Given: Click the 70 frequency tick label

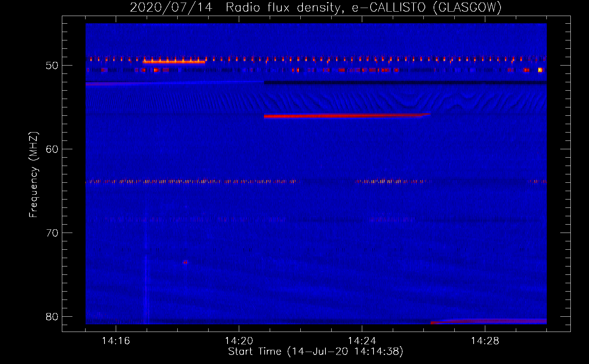Looking at the screenshot, I should point(52,233).
